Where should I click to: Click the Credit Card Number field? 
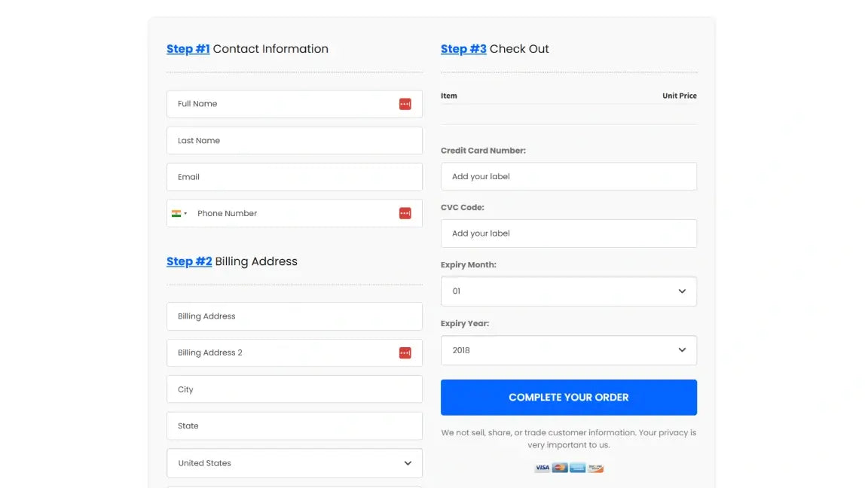(568, 176)
